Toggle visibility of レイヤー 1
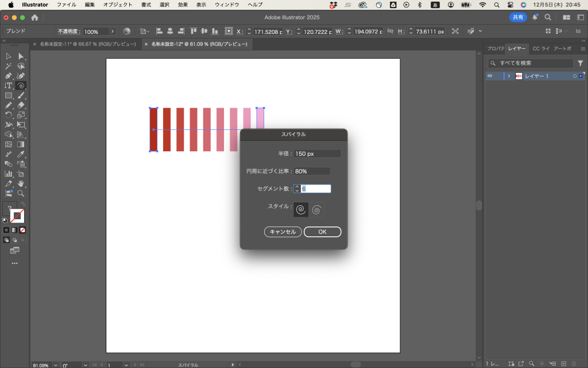Image resolution: width=588 pixels, height=368 pixels. 490,76
